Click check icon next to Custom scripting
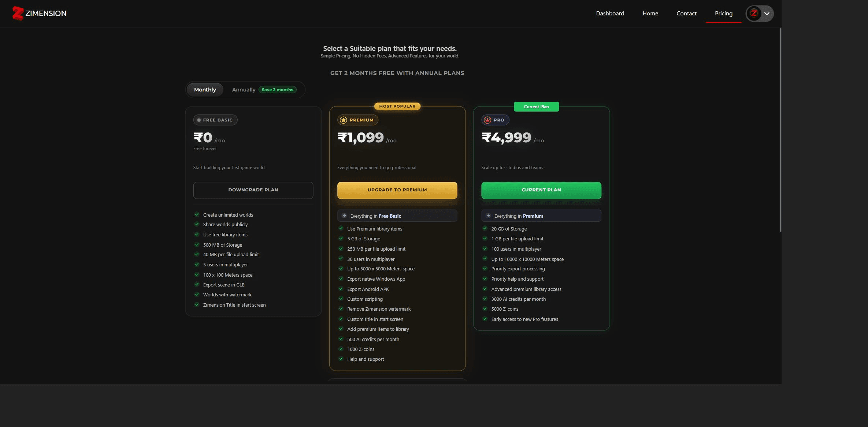Viewport: 868px width, 427px height. [341, 299]
